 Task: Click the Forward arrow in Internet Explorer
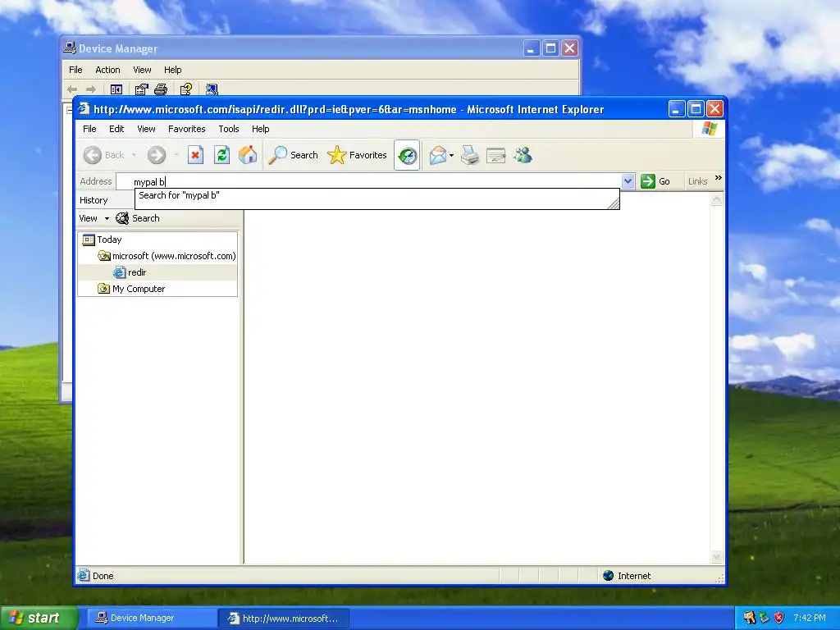coord(157,155)
